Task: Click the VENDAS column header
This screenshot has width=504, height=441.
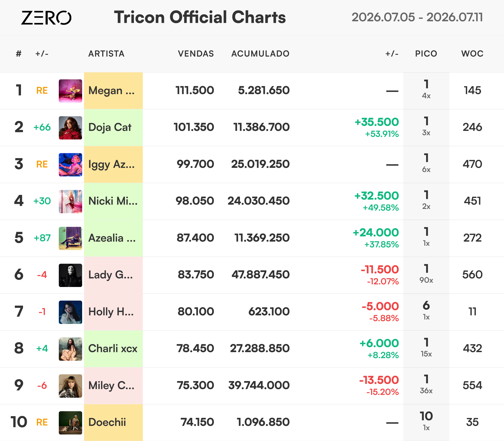Action: [x=196, y=54]
